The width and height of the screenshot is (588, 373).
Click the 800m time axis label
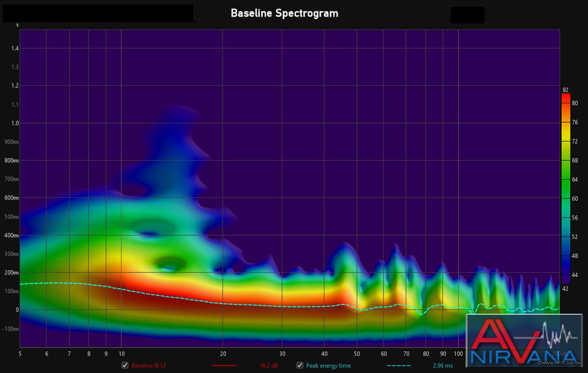[11, 160]
